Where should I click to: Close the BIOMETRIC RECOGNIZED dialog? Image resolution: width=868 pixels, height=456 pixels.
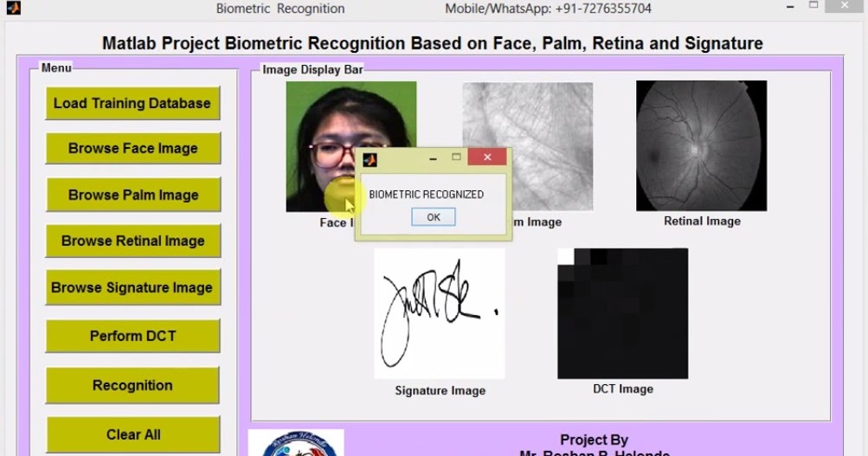pos(487,157)
